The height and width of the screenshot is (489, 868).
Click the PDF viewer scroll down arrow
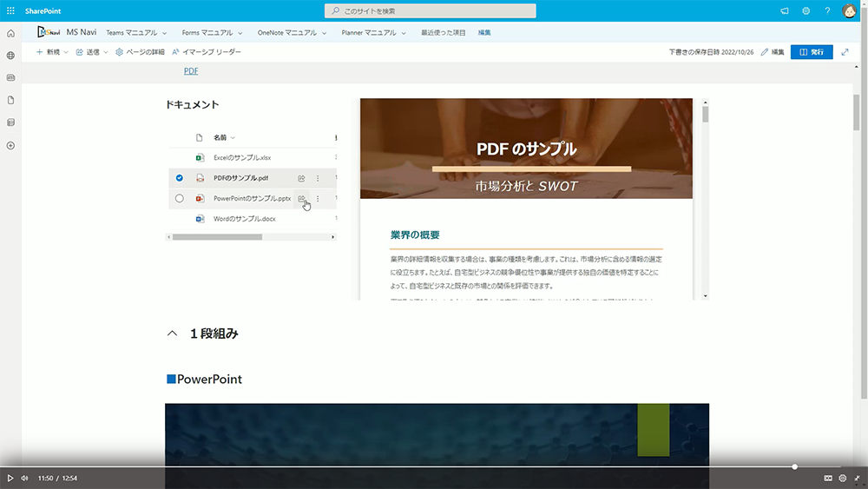(x=705, y=296)
